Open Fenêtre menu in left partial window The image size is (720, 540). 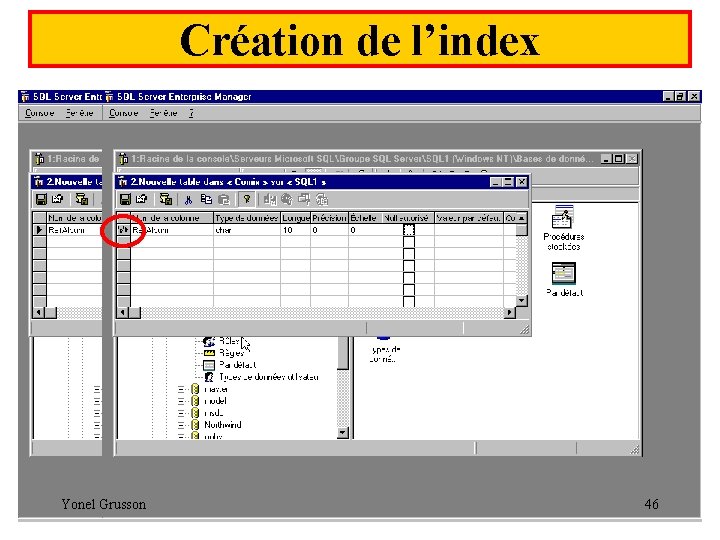click(79, 113)
